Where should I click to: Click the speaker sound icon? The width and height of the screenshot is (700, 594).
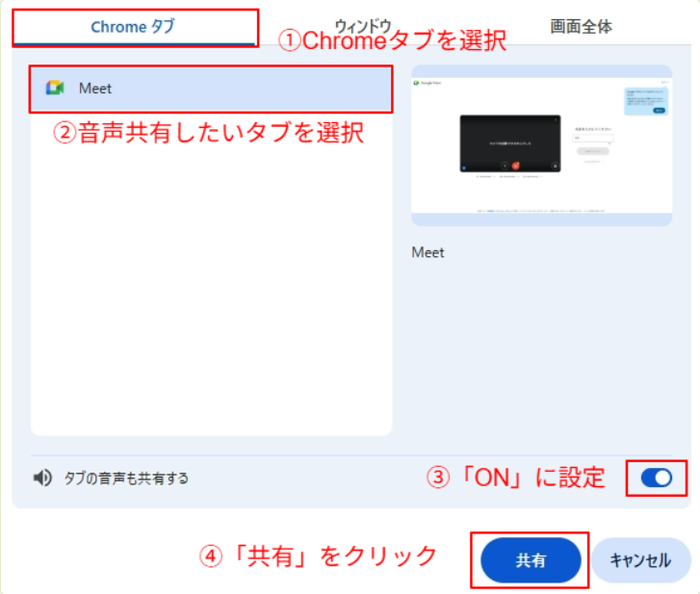click(x=43, y=478)
